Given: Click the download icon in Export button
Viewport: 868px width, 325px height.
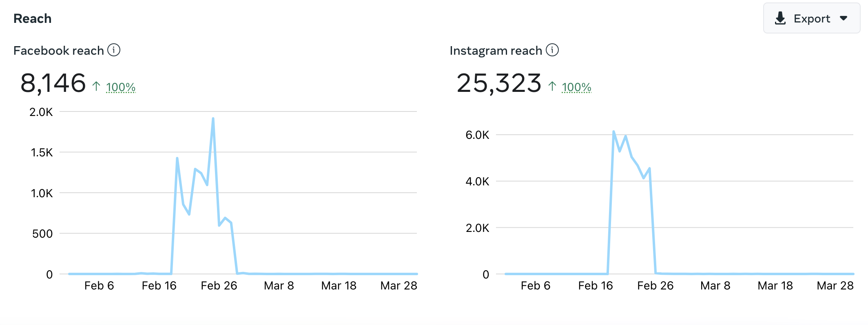Looking at the screenshot, I should click(780, 18).
